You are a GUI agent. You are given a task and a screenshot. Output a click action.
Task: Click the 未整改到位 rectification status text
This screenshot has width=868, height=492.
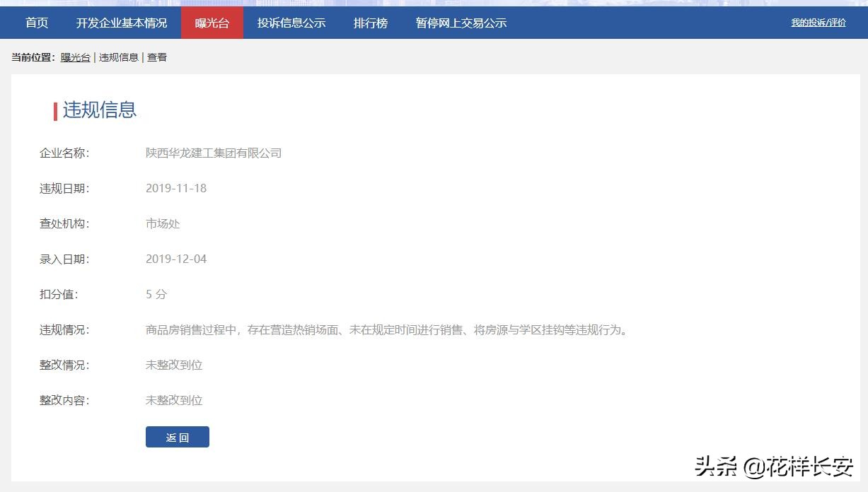coord(175,365)
